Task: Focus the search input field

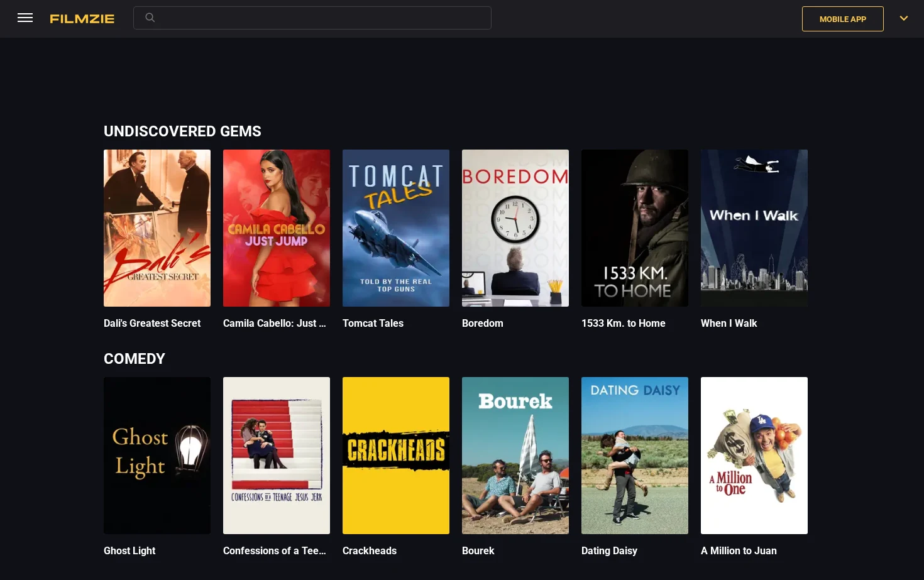Action: [312, 18]
